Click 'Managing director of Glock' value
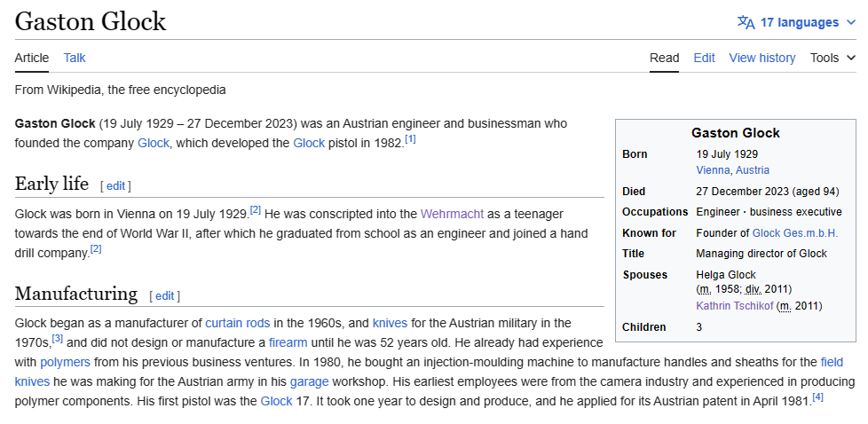The height and width of the screenshot is (424, 868). pos(761,254)
